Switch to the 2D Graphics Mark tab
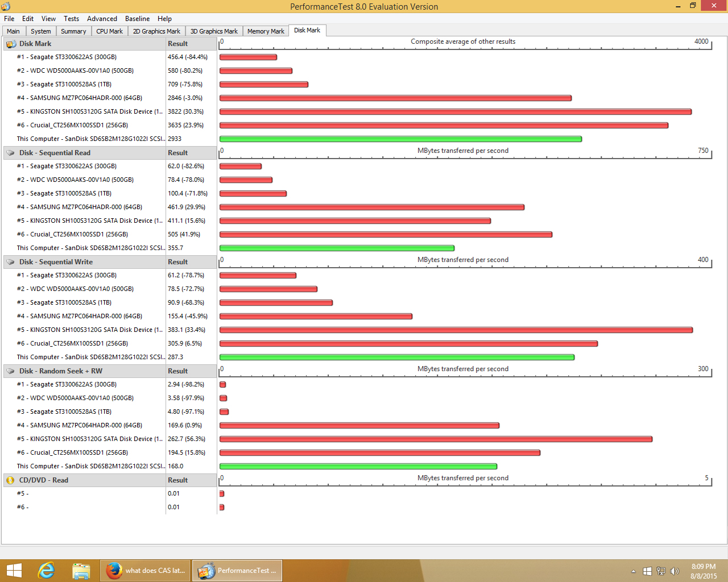 (157, 31)
